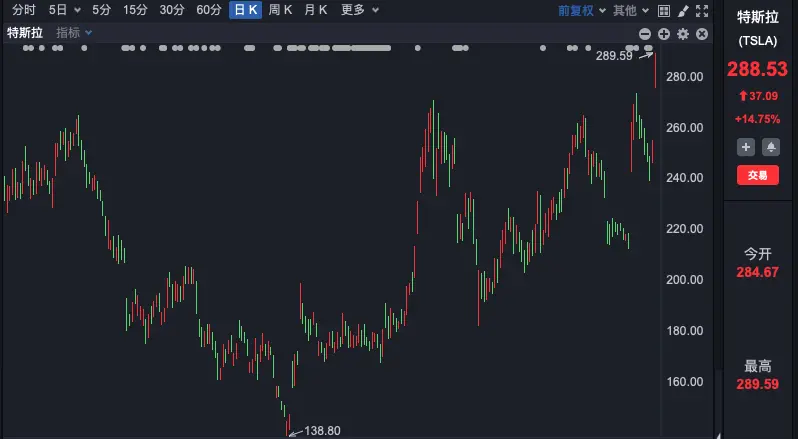Switch to the 周K weekly tab
798x439 pixels.
click(280, 10)
